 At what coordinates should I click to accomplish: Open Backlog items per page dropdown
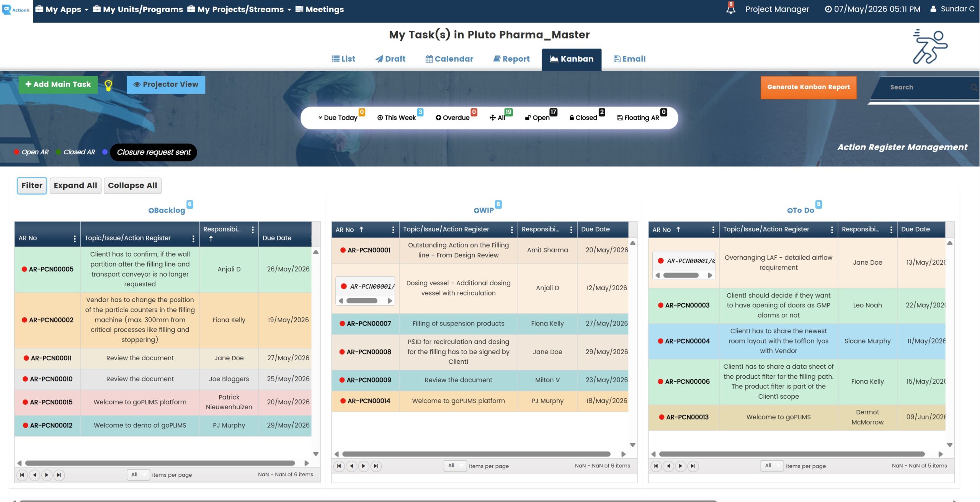138,475
